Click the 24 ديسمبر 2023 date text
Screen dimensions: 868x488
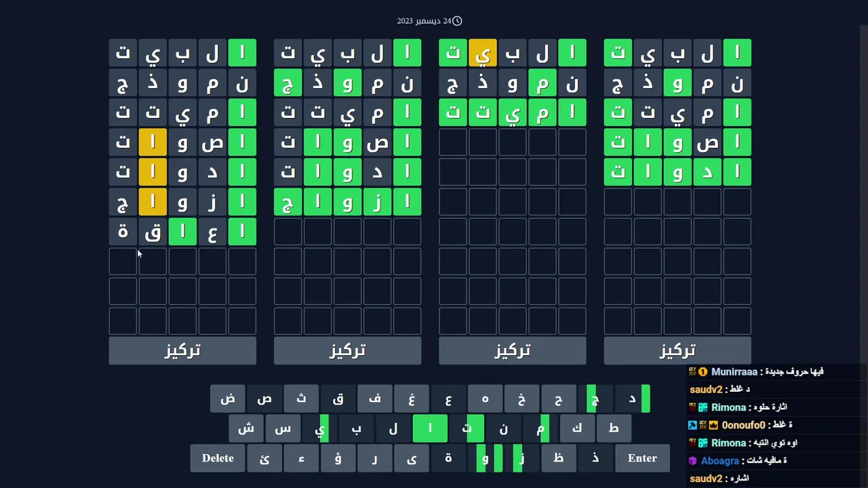pos(424,21)
